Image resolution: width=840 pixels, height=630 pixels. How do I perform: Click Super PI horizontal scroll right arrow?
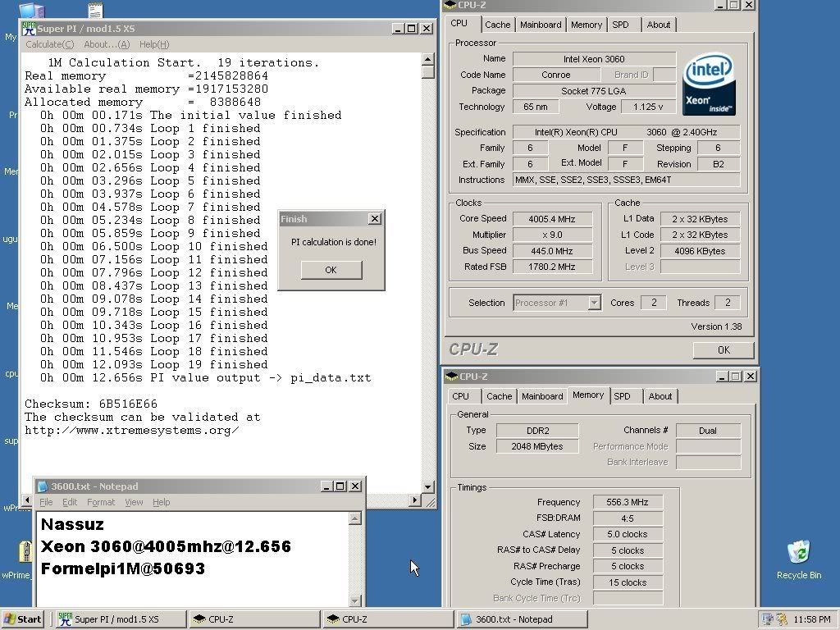coord(414,500)
